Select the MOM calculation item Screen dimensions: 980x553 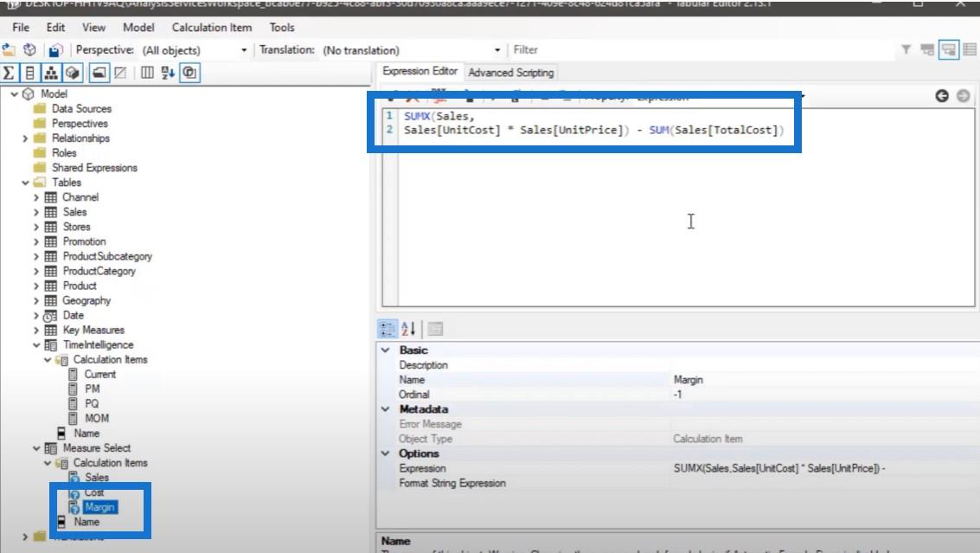(x=97, y=419)
